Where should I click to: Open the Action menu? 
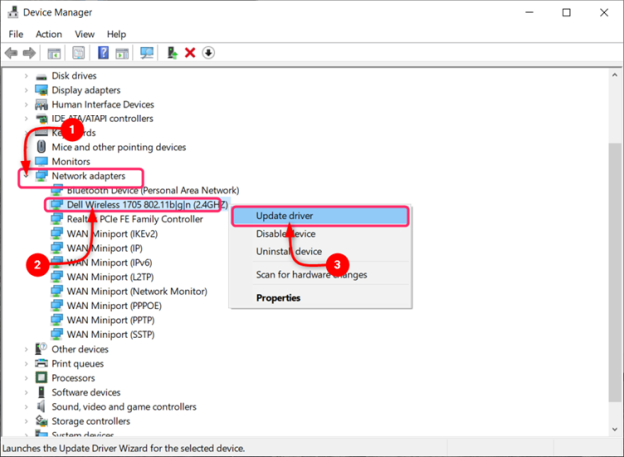point(49,34)
